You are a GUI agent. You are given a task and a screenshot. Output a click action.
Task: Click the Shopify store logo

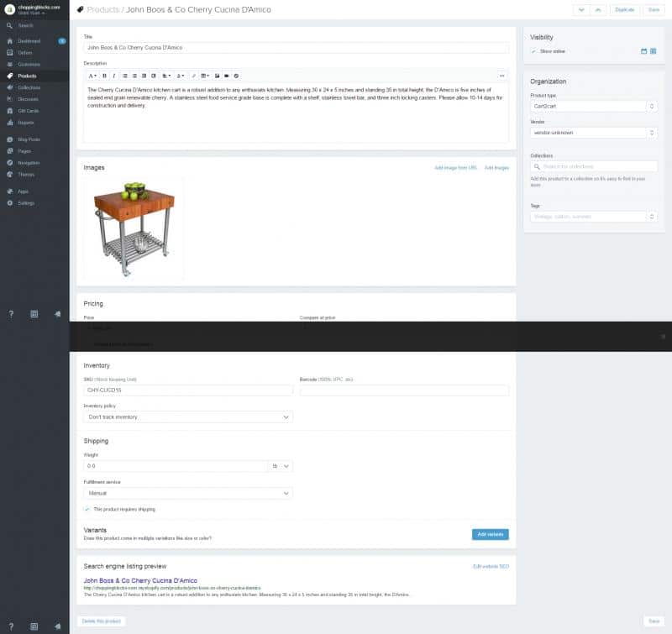point(9,9)
